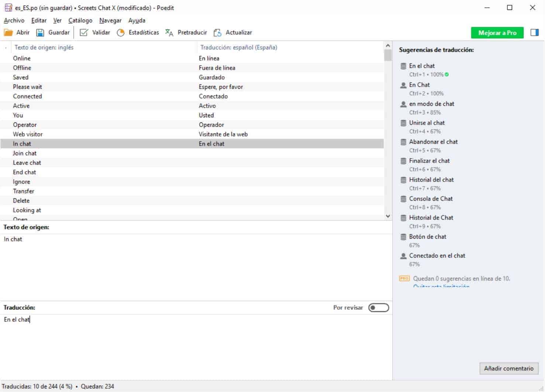Click database icon beside 'Unirse al chat'
545x392 pixels.
click(x=403, y=123)
